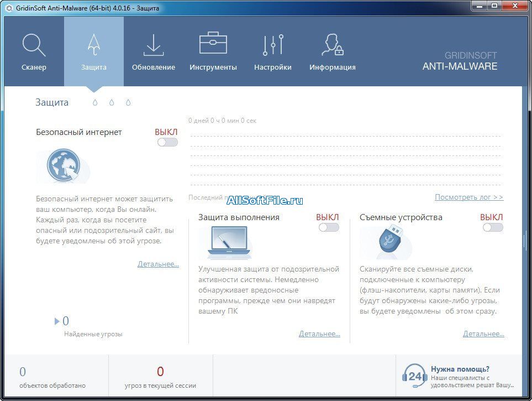Open Детальнее link under Безопасный интернет
This screenshot has height=401, width=532.
pos(158,264)
